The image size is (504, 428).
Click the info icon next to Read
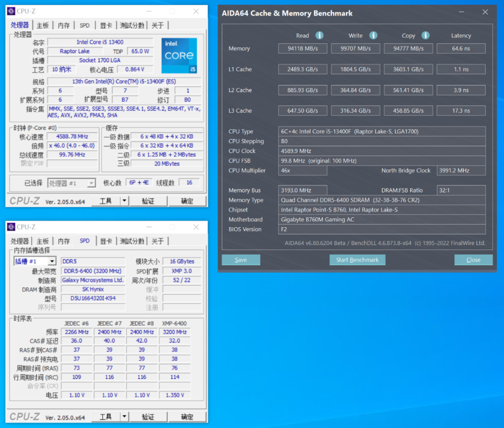(319, 35)
